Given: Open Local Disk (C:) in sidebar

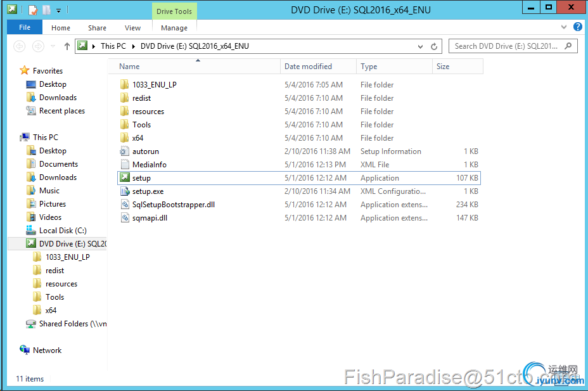Looking at the screenshot, I should click(x=63, y=231).
